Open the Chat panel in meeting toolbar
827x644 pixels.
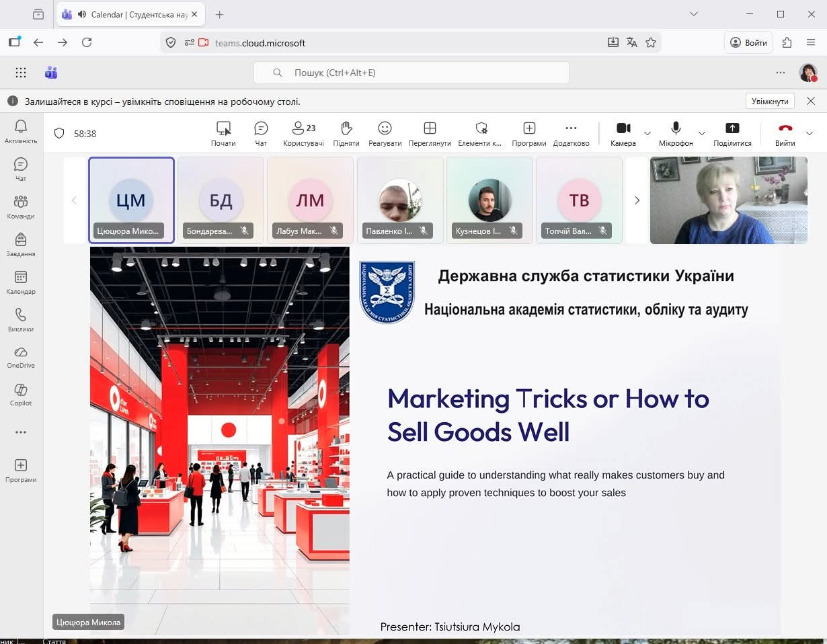[261, 132]
